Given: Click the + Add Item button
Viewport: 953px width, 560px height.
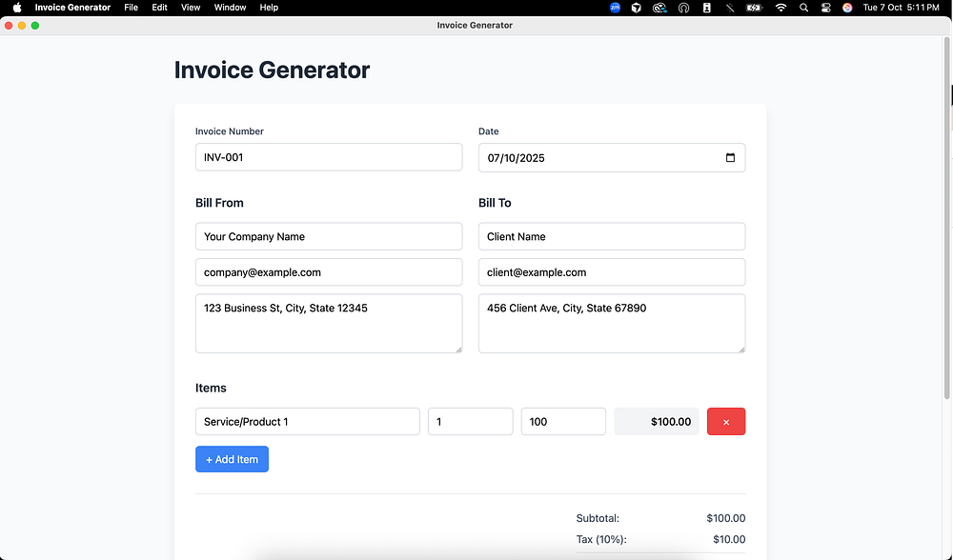Looking at the screenshot, I should (232, 459).
